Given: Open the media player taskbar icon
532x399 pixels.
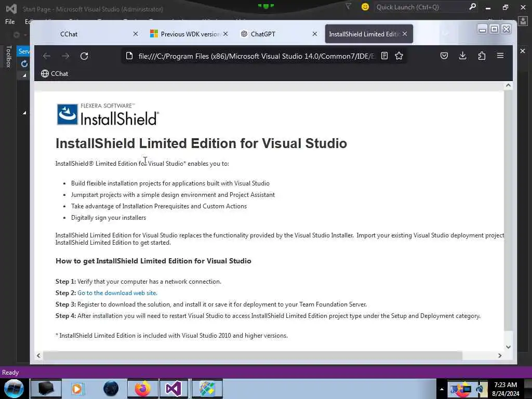Looking at the screenshot, I should click(77, 389).
